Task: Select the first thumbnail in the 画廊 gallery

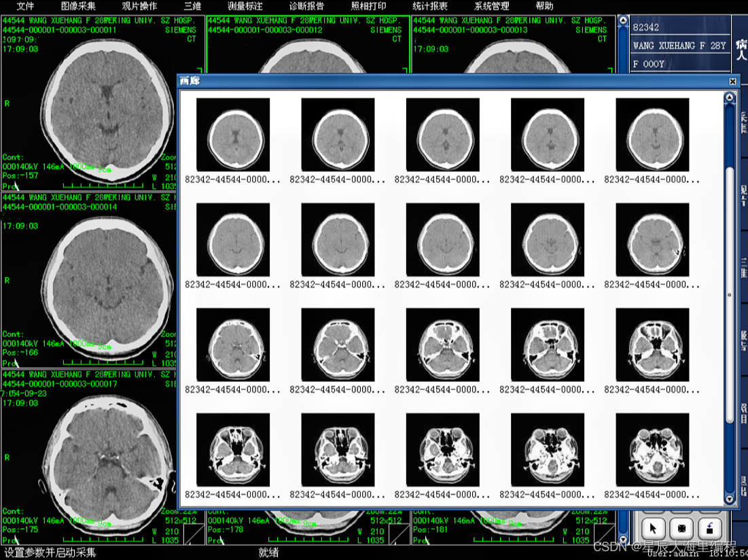Action: [233, 133]
